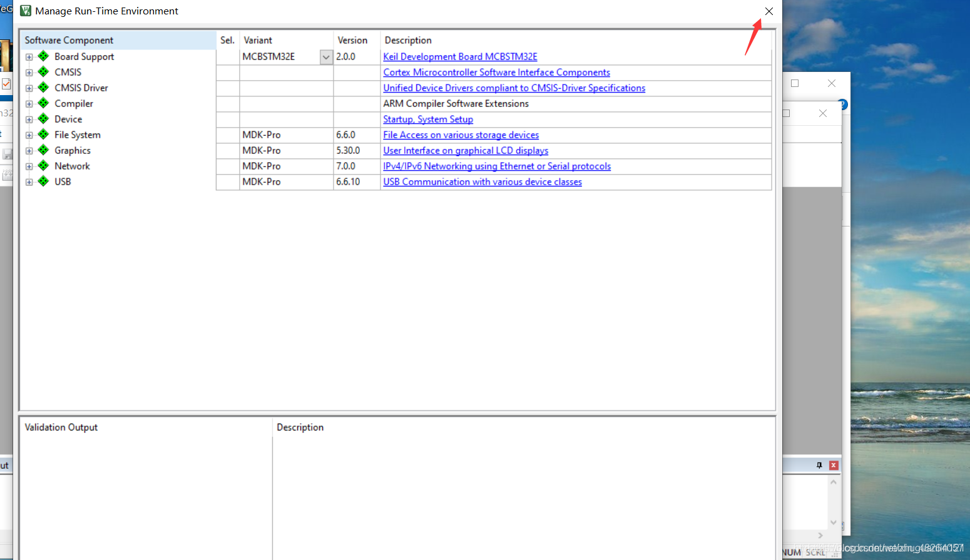Open the Unified Device Drivers description link
970x560 pixels.
point(514,88)
